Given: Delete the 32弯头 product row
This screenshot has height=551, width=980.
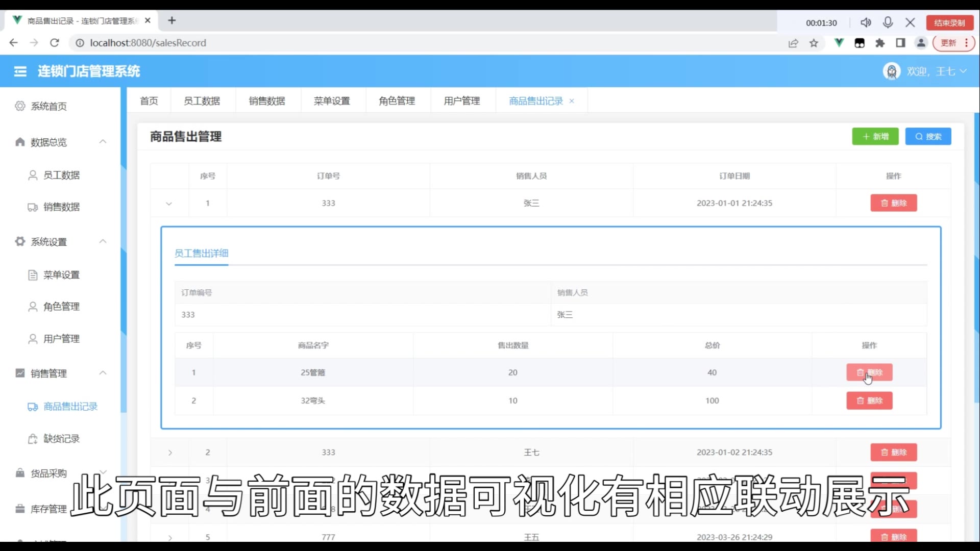Looking at the screenshot, I should tap(869, 400).
